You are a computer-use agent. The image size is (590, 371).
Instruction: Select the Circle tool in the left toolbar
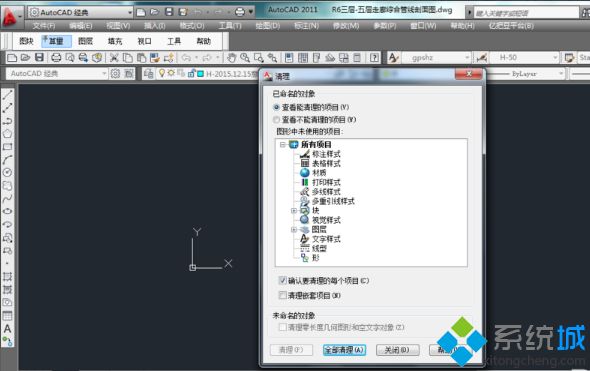pos(8,172)
